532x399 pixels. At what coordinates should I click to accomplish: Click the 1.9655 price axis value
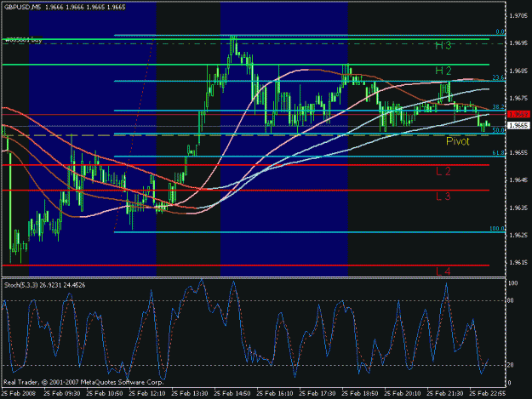(518, 153)
